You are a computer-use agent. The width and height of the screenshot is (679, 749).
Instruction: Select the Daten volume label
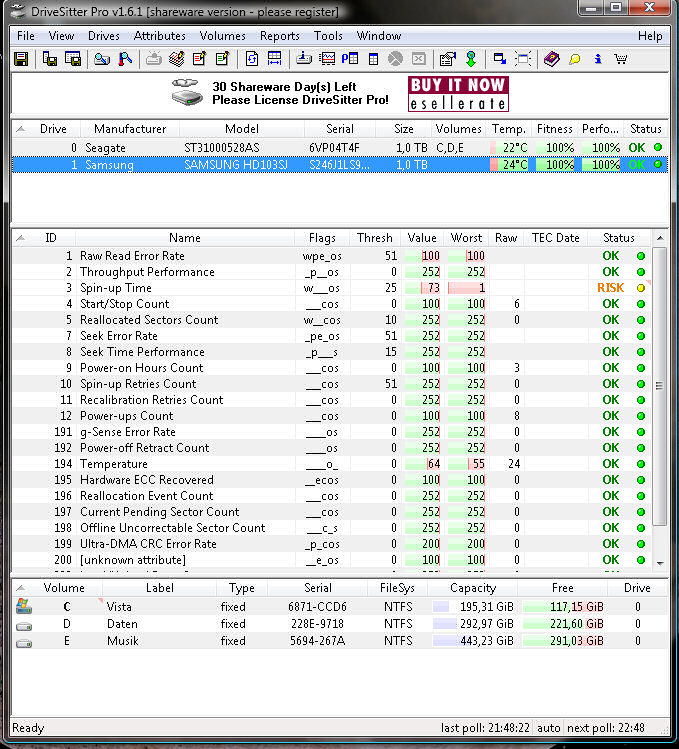pos(122,624)
